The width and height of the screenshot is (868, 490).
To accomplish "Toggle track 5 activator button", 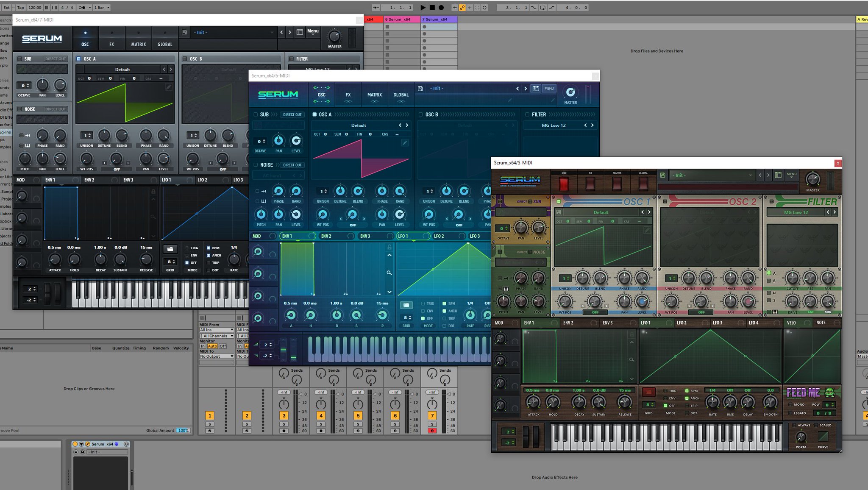I will click(x=358, y=416).
